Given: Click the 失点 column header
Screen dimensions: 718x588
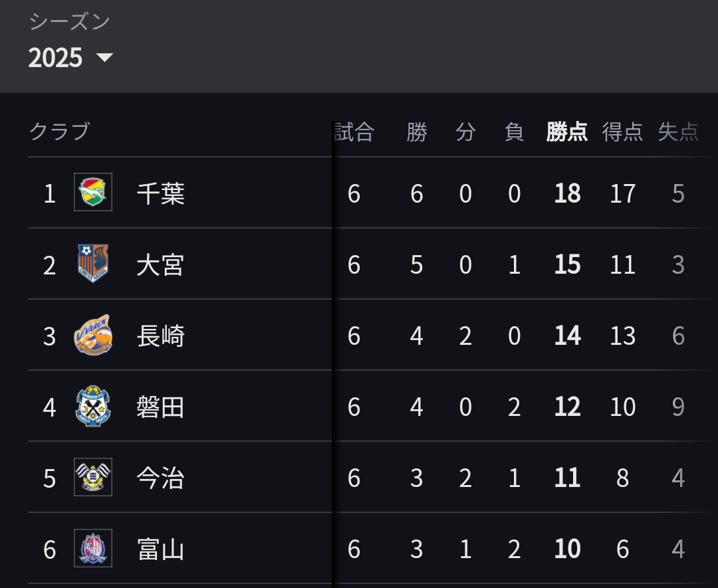Looking at the screenshot, I should [678, 132].
